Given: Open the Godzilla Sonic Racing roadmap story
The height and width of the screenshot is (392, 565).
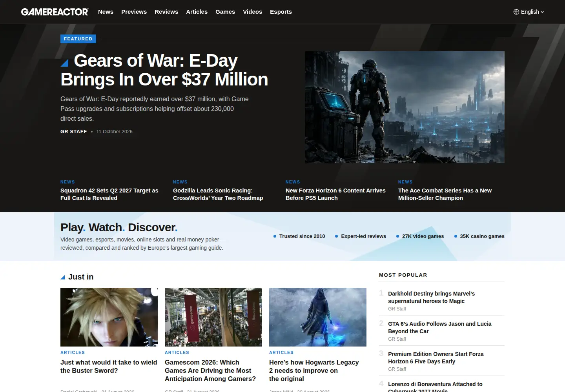Looking at the screenshot, I should (218, 194).
